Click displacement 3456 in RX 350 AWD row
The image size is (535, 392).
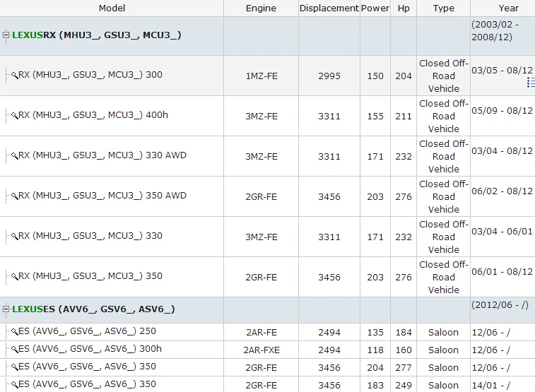(329, 196)
